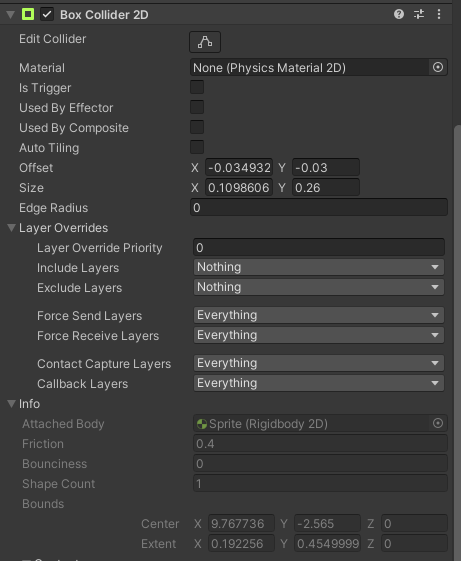This screenshot has height=561, width=461.
Task: Enable the Is Trigger checkbox
Action: [x=197, y=87]
